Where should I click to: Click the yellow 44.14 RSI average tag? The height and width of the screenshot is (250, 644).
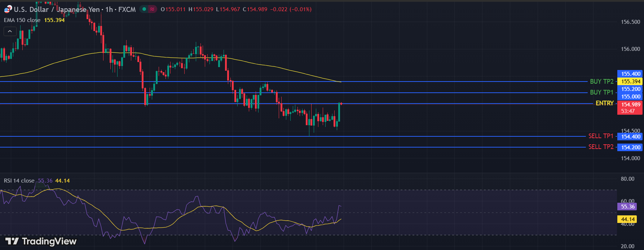pos(628,219)
